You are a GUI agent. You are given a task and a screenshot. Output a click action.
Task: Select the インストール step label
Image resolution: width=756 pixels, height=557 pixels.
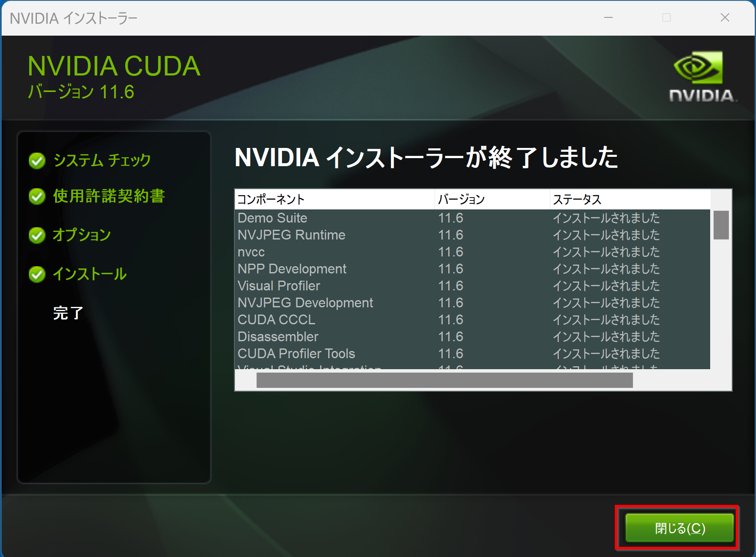pos(89,274)
